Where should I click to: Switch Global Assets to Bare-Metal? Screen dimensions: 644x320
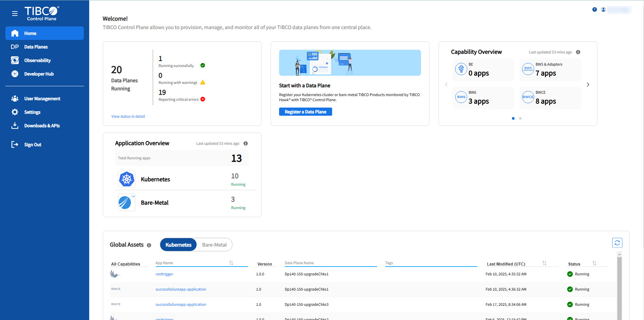click(x=214, y=245)
